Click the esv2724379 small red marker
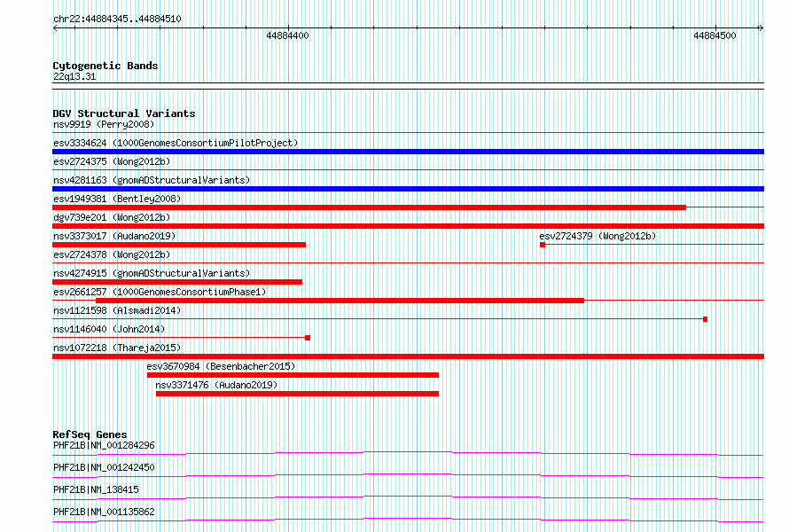The height and width of the screenshot is (532, 789). click(543, 245)
